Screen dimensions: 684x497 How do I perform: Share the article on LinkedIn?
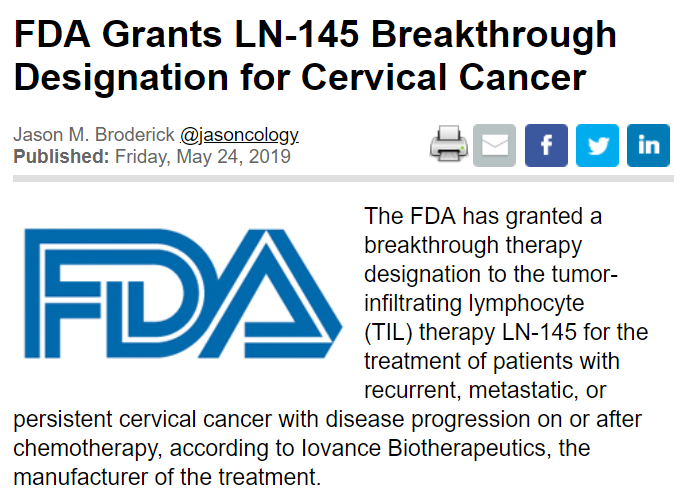click(648, 146)
